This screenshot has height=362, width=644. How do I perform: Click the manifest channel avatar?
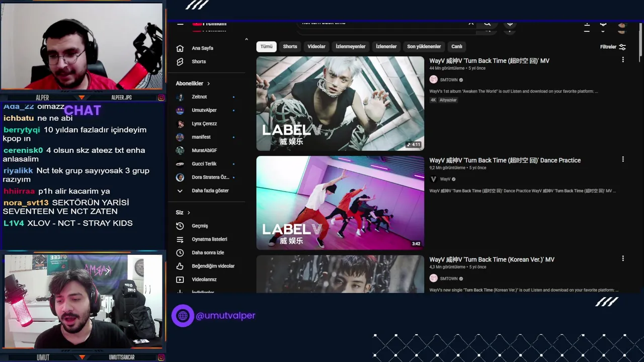180,137
